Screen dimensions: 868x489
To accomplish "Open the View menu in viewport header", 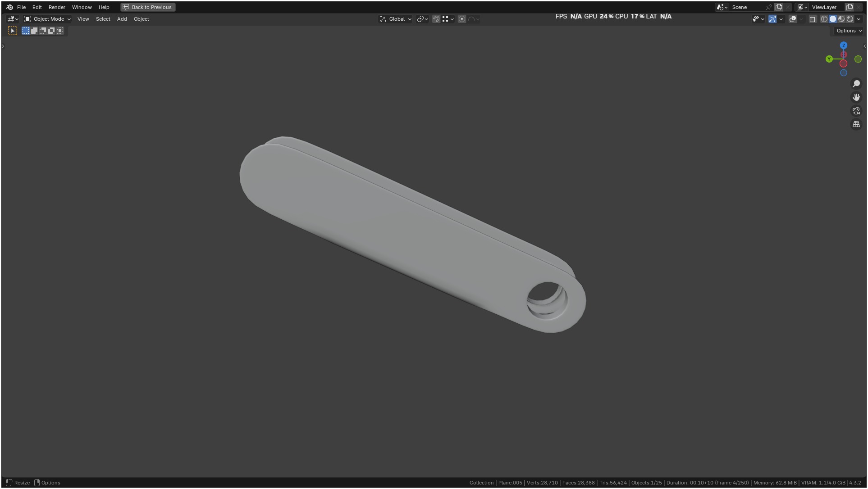I will (83, 19).
